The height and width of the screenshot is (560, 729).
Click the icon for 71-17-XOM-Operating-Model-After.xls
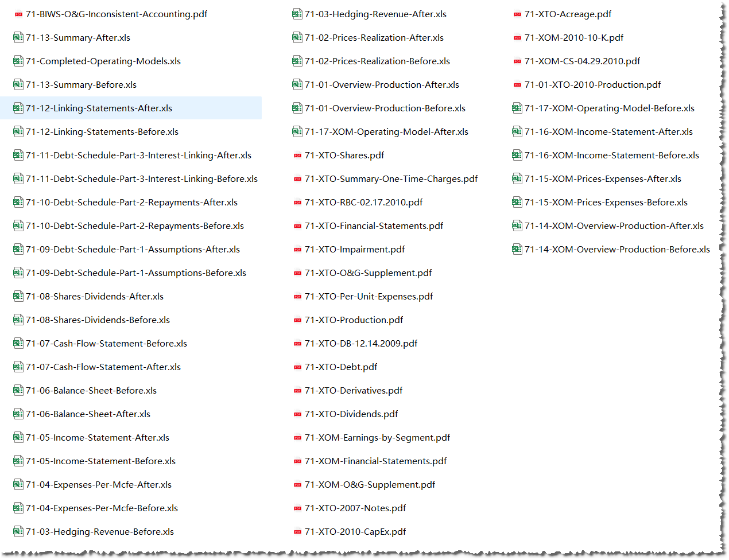[x=297, y=132]
